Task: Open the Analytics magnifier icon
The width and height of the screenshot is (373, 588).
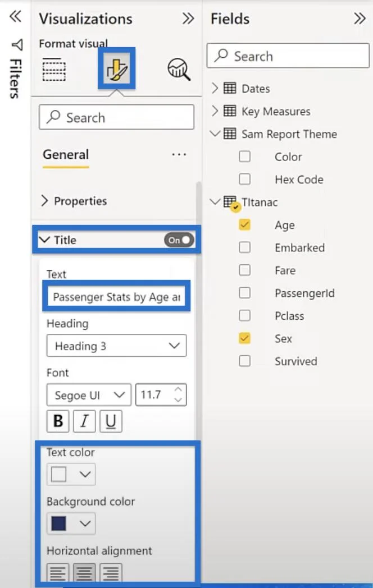Action: click(179, 70)
